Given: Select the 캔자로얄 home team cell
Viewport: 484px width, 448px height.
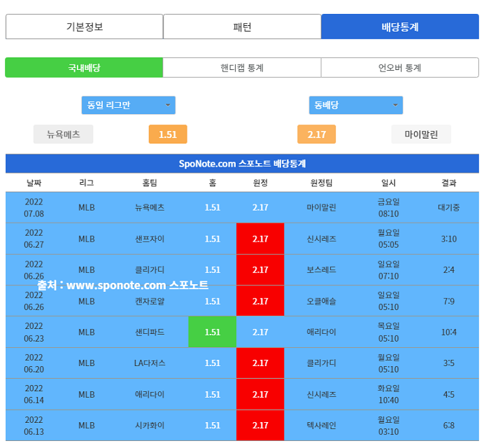Looking at the screenshot, I should [x=150, y=301].
